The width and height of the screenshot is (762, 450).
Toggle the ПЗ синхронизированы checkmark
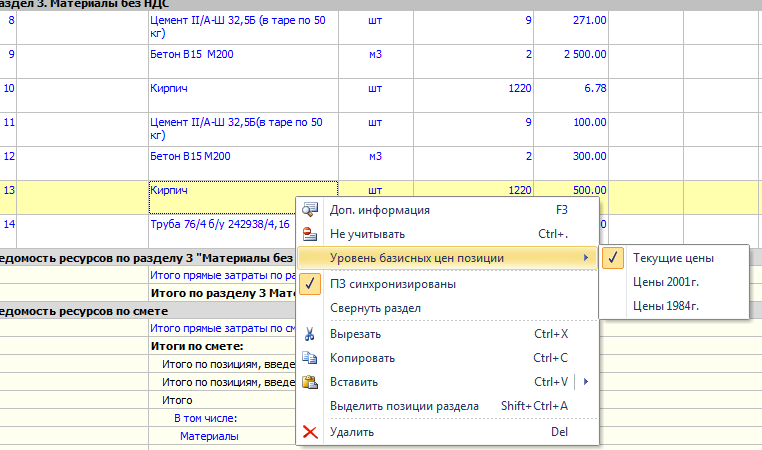coord(311,284)
